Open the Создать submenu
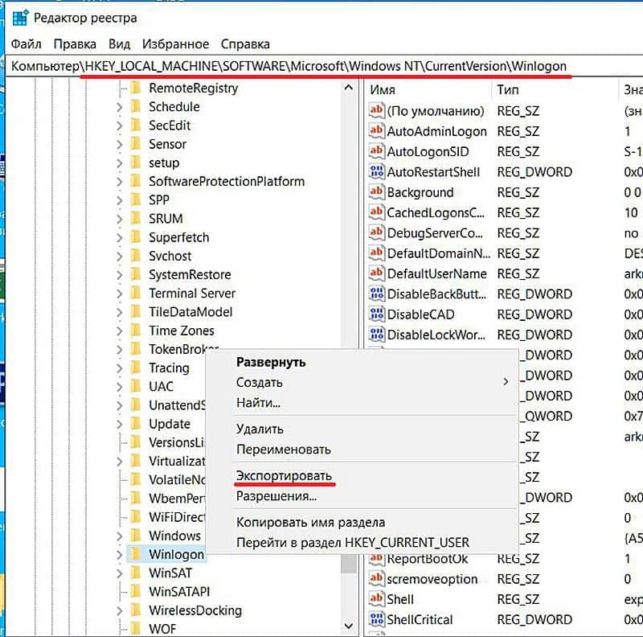The image size is (643, 637). tap(372, 382)
